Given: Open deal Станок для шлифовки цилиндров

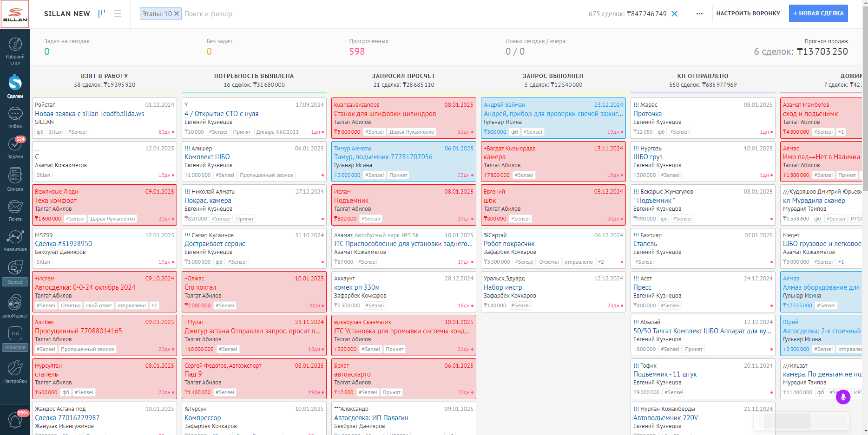Looking at the screenshot, I should click(385, 114).
